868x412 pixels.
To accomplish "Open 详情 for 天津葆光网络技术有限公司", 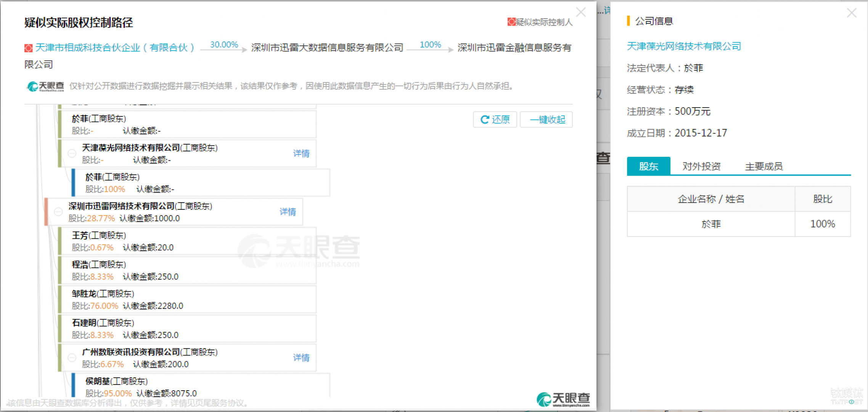I will [x=301, y=153].
